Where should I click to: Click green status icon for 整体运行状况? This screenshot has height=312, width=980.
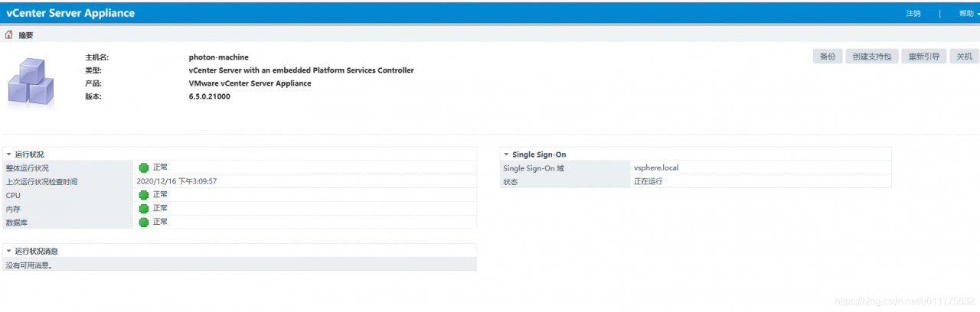pyautogui.click(x=143, y=167)
